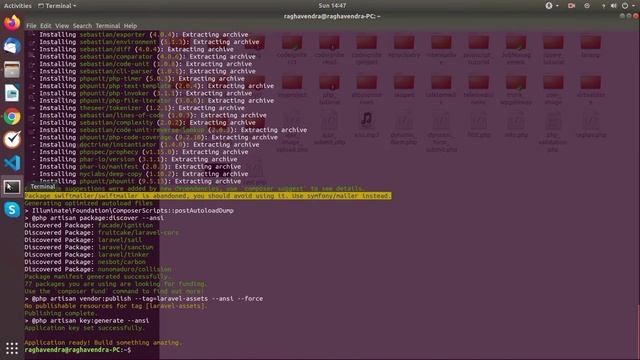Open the Help menu
640x360 pixels.
click(x=130, y=26)
